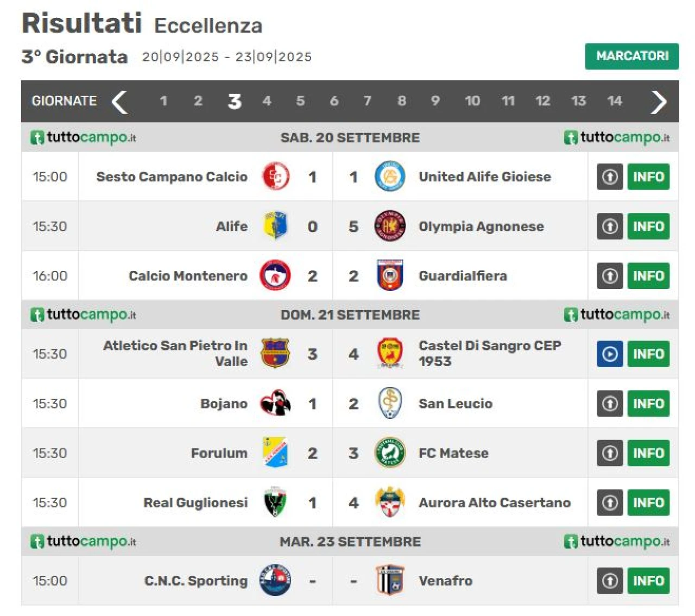
Task: Click the Aurora Alto Casertano crest
Action: [390, 502]
